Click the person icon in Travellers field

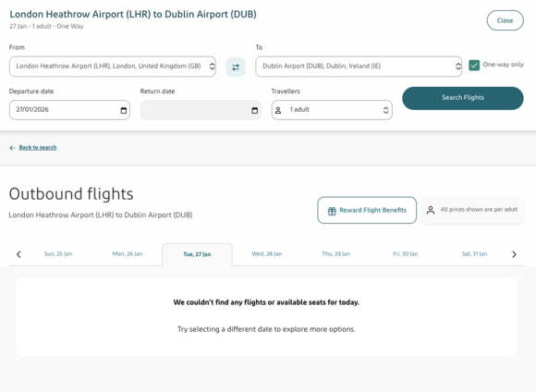(x=278, y=110)
